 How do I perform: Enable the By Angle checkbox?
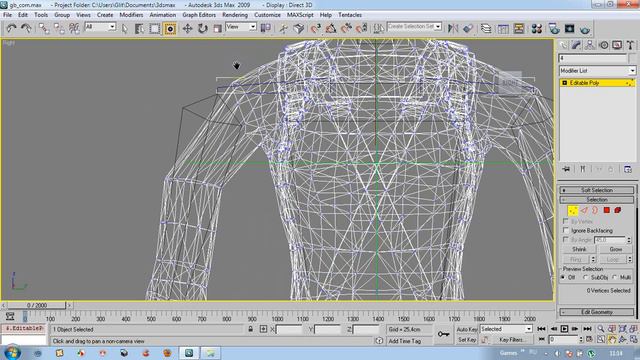tap(566, 240)
